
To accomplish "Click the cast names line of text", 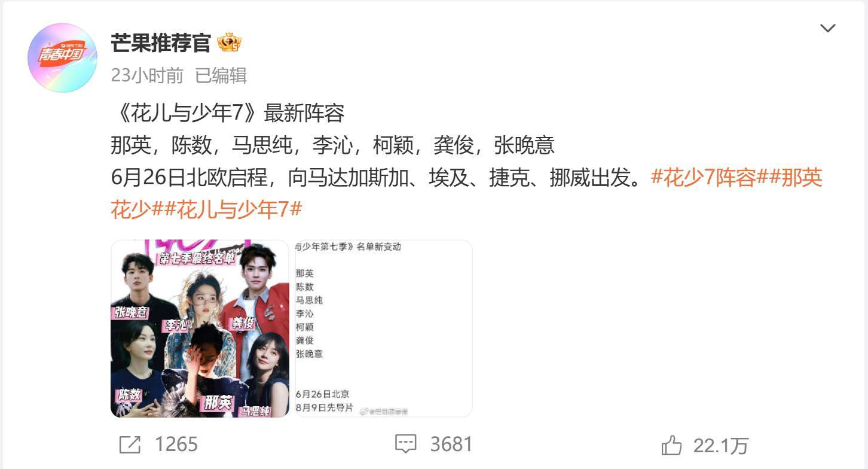I will click(333, 145).
